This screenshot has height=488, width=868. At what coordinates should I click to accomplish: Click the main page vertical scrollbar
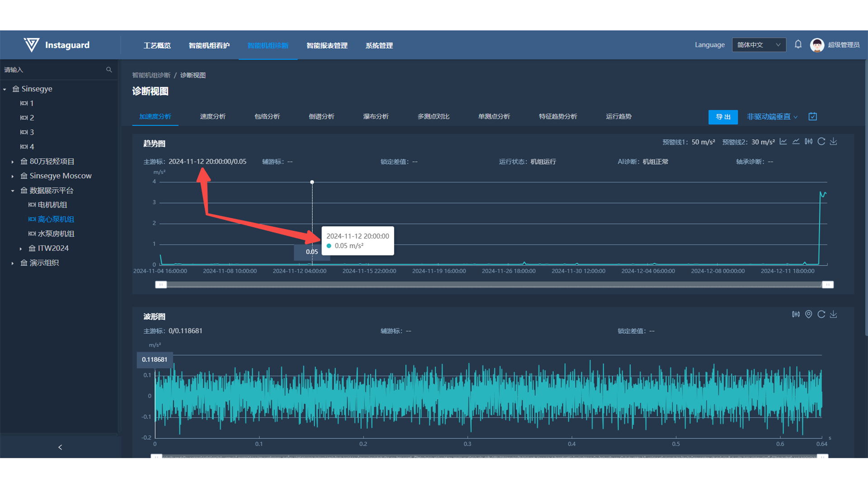point(866,199)
